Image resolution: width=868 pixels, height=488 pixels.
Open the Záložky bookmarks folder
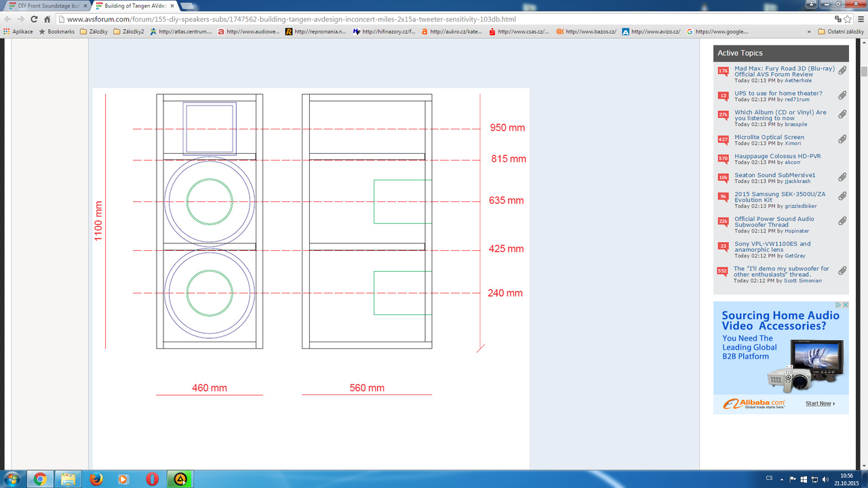(x=94, y=31)
